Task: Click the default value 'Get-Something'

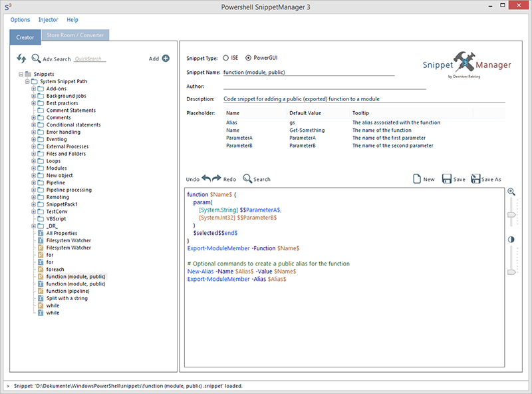Action: click(x=307, y=130)
